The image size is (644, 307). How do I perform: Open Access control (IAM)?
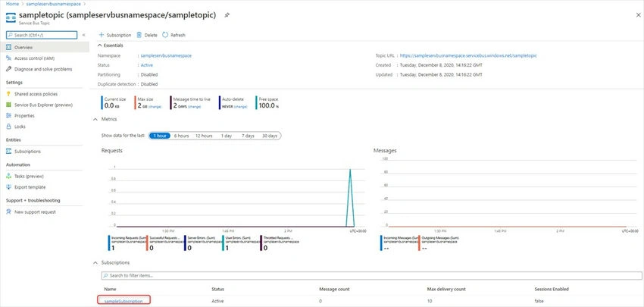(x=35, y=58)
